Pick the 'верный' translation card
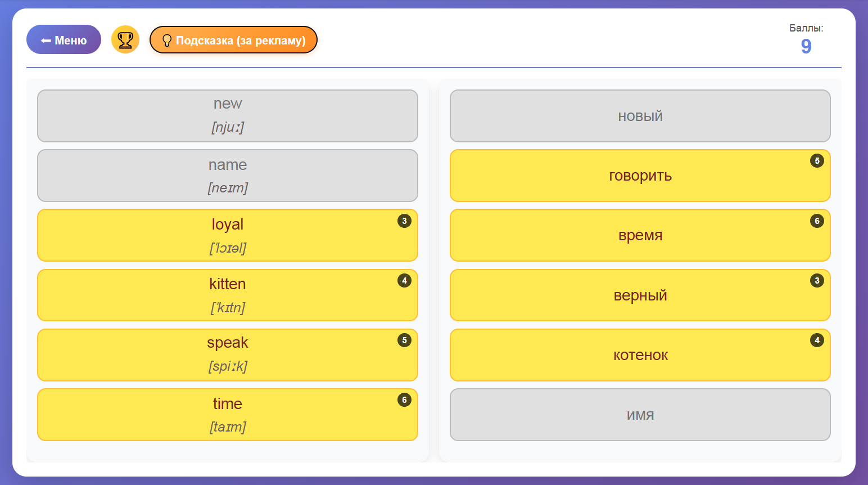The height and width of the screenshot is (485, 868). point(640,295)
